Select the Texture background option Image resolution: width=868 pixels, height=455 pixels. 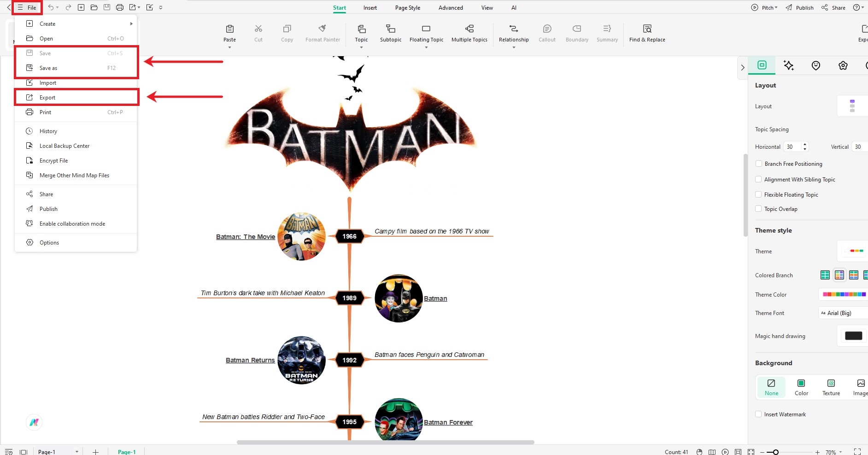831,387
